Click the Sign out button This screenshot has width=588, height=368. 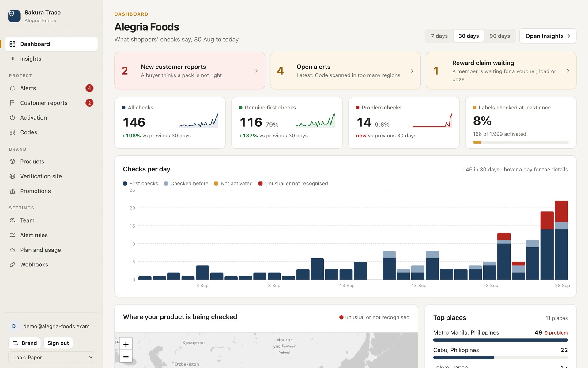coord(58,343)
